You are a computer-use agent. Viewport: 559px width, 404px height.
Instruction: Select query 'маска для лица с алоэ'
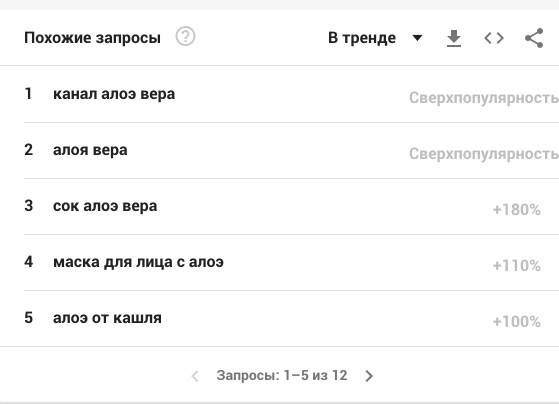138,262
